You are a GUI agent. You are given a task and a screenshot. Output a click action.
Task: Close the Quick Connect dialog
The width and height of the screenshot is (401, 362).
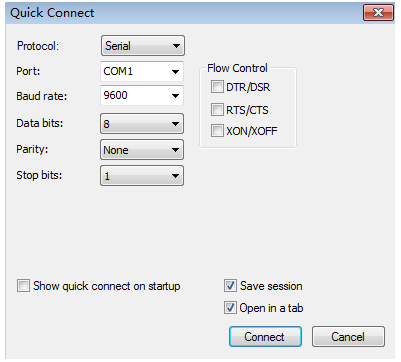pos(378,13)
